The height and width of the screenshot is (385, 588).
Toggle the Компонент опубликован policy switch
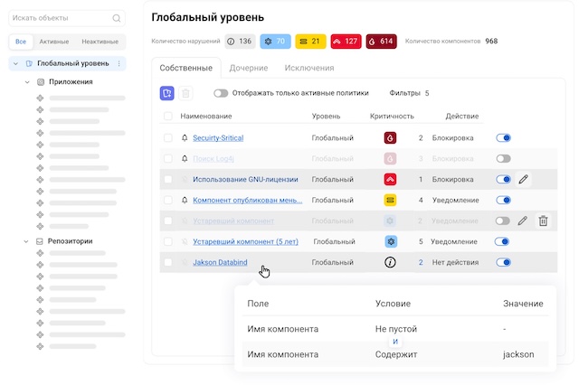click(503, 200)
